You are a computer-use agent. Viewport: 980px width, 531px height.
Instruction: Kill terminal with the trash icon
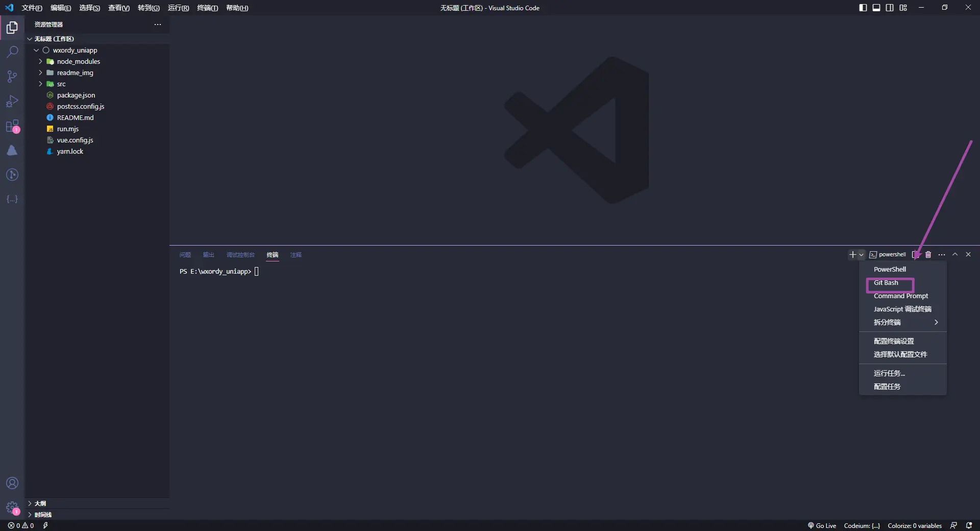coord(928,254)
